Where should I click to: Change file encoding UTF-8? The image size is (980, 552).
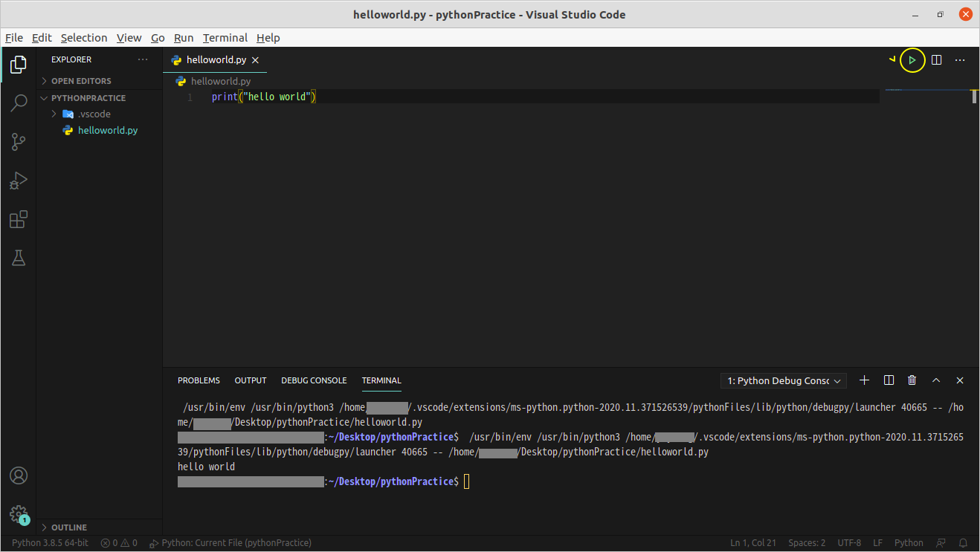click(849, 543)
